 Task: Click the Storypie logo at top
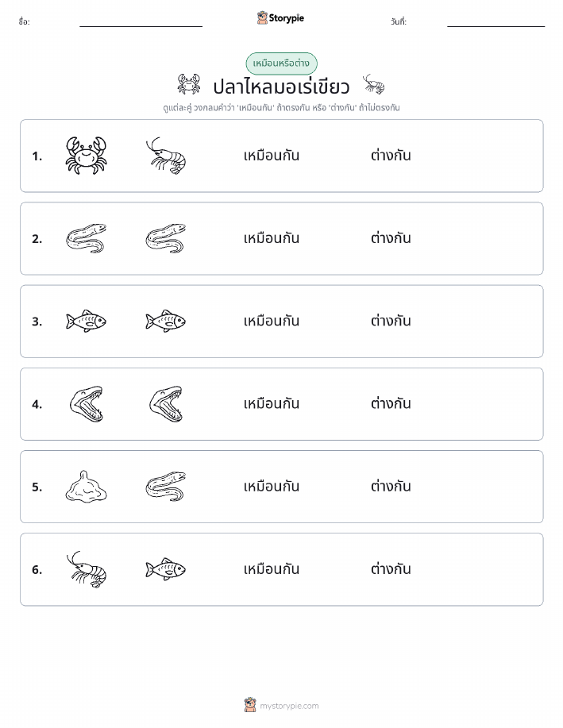tap(280, 18)
